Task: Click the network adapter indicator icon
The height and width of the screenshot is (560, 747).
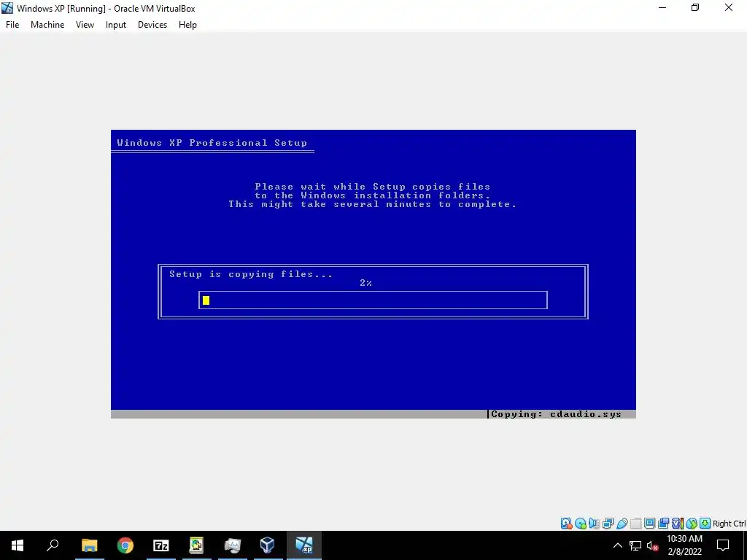Action: click(608, 524)
